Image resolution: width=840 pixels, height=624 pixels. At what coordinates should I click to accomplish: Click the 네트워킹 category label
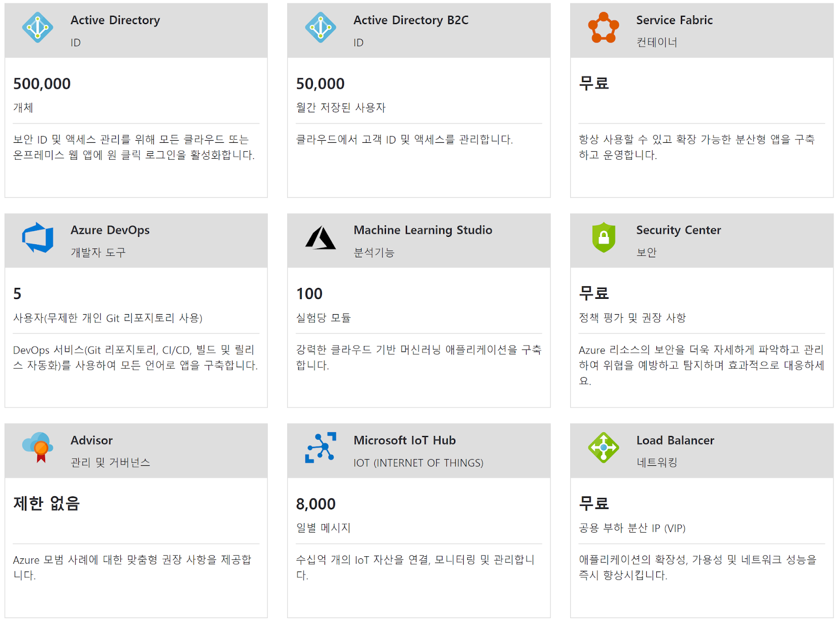[657, 462]
